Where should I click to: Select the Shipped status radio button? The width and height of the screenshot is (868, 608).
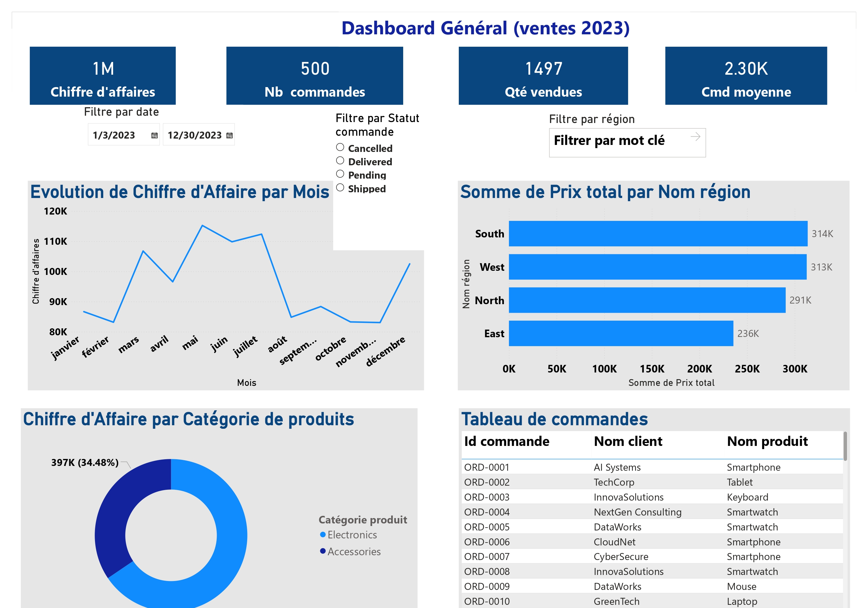click(340, 188)
